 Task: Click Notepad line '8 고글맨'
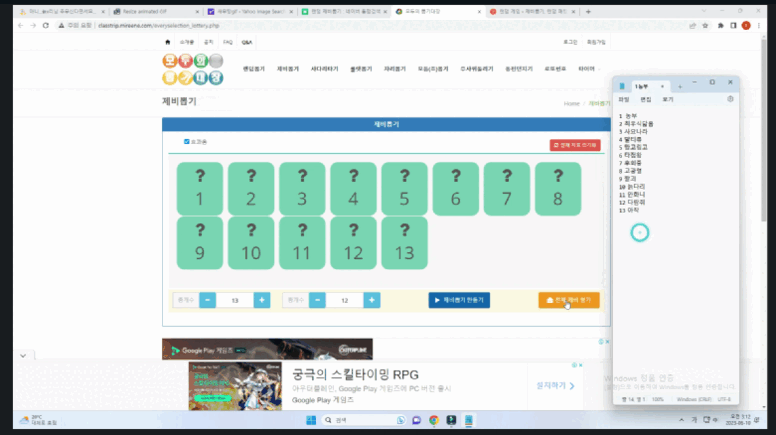tap(630, 171)
